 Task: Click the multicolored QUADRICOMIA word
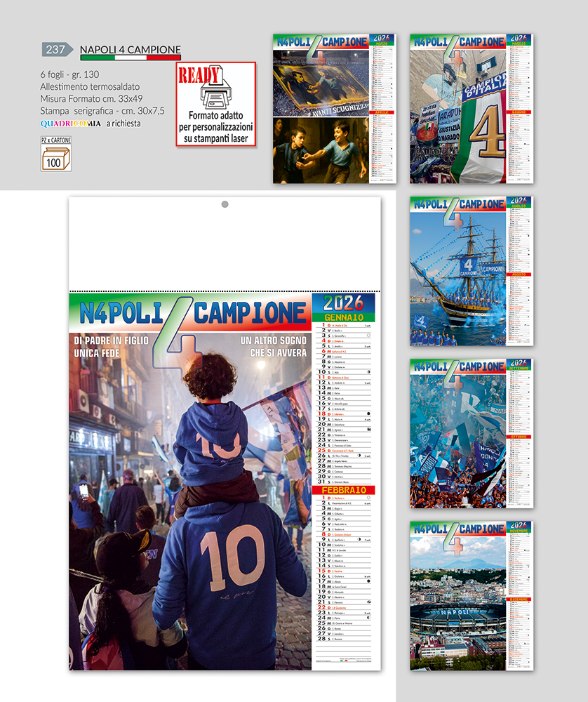71,124
